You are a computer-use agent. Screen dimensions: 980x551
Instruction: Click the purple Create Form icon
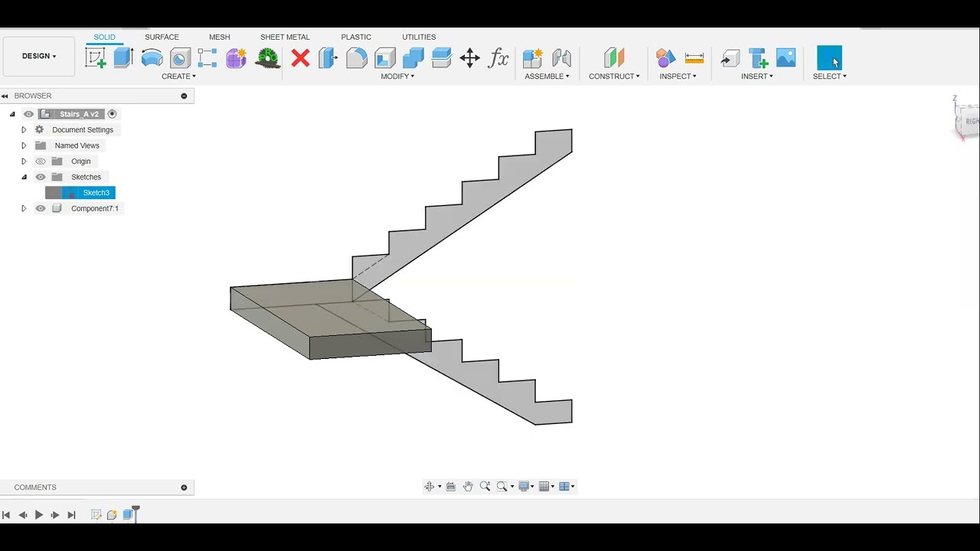236,58
